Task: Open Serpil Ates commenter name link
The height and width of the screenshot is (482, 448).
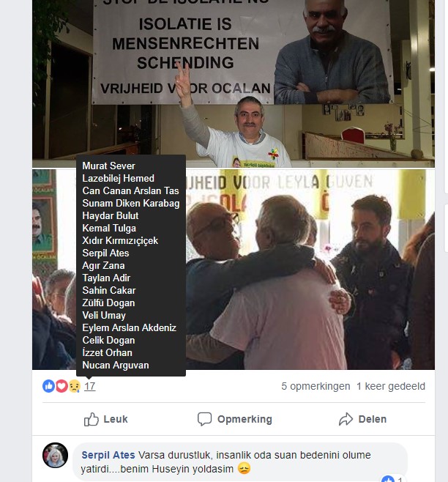Action: [x=108, y=455]
